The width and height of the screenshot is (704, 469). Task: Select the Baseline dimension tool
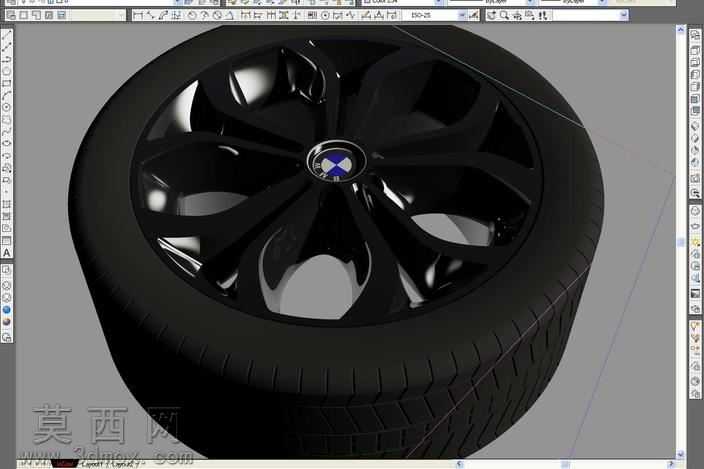(x=258, y=16)
